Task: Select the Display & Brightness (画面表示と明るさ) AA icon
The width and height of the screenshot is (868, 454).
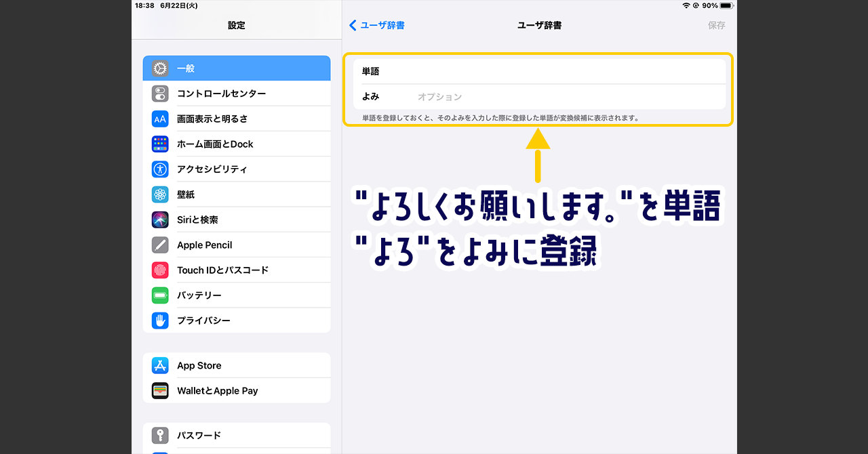Action: coord(160,119)
